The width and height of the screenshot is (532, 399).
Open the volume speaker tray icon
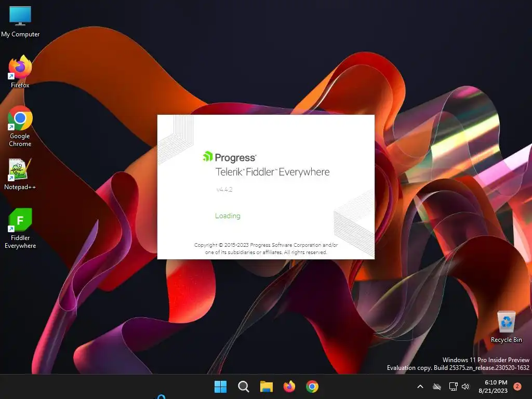click(465, 387)
